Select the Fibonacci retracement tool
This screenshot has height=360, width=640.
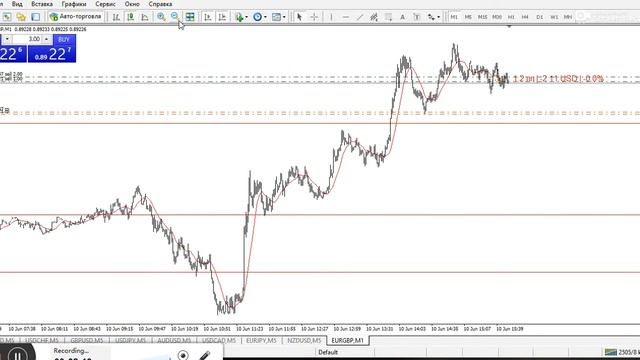pos(388,17)
